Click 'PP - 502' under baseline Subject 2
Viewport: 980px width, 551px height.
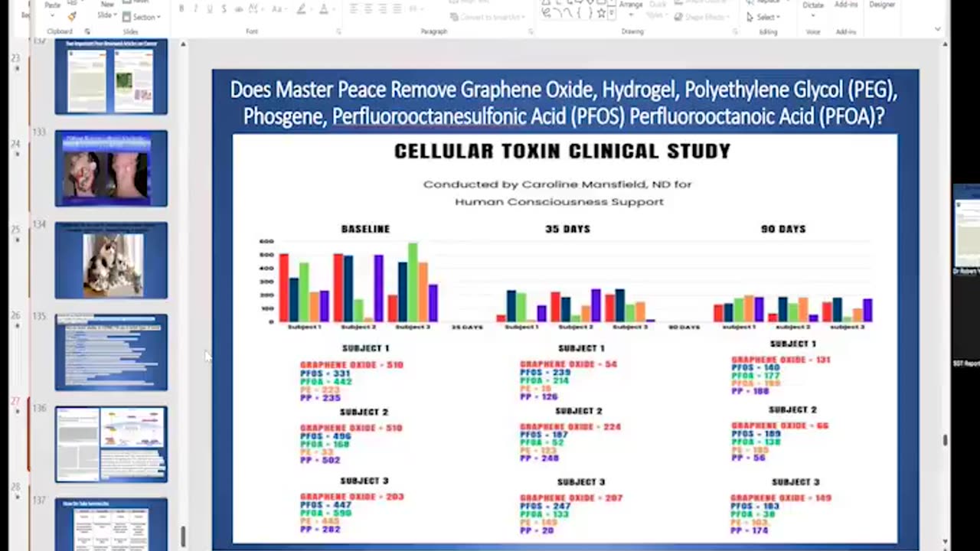coord(320,460)
